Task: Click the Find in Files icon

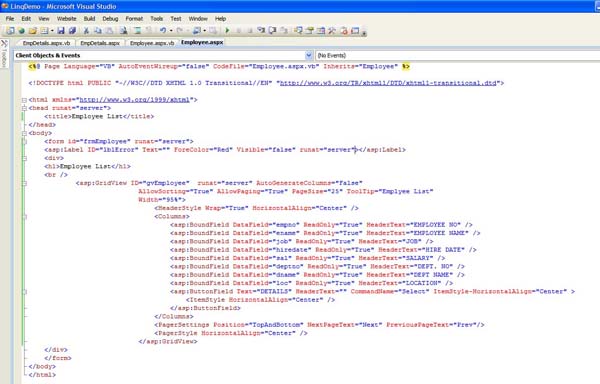Action: coord(123,31)
